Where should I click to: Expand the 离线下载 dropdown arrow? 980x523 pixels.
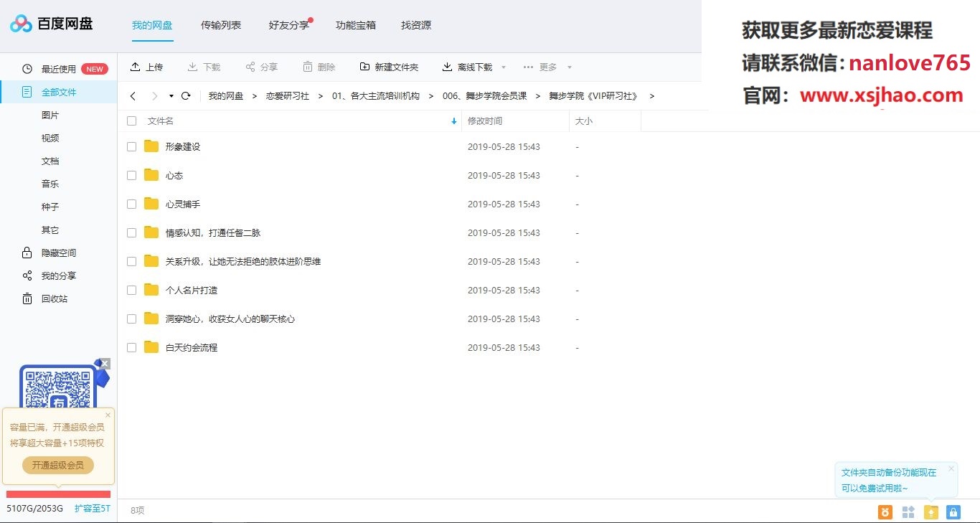[503, 67]
